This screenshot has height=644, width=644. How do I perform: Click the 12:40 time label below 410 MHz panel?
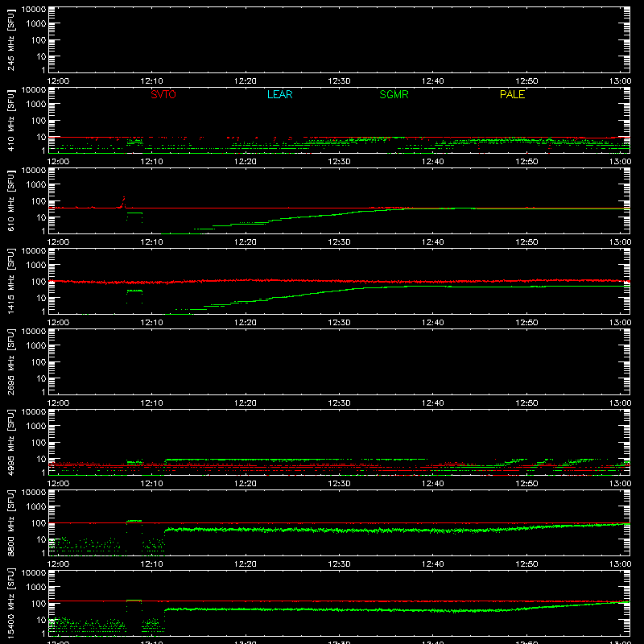pyautogui.click(x=433, y=162)
